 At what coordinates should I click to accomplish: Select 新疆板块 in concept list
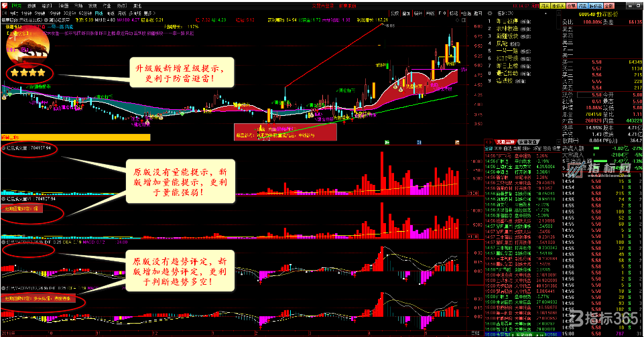click(507, 36)
